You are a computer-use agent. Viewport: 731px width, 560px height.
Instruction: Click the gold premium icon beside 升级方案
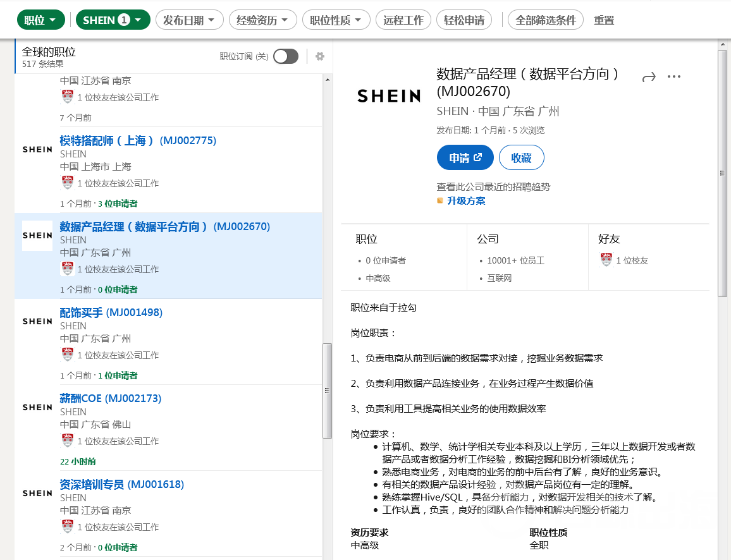pos(440,201)
